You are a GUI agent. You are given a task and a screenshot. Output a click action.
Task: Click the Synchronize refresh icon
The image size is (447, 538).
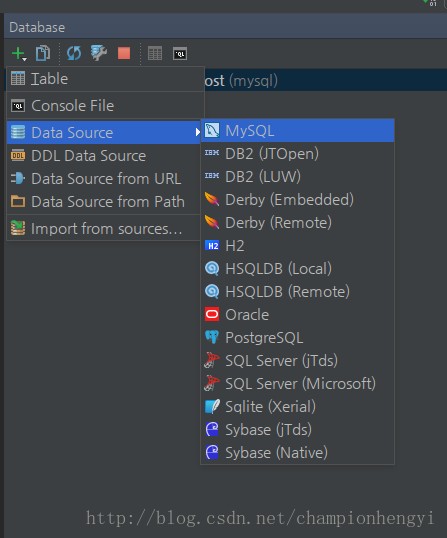(x=74, y=54)
